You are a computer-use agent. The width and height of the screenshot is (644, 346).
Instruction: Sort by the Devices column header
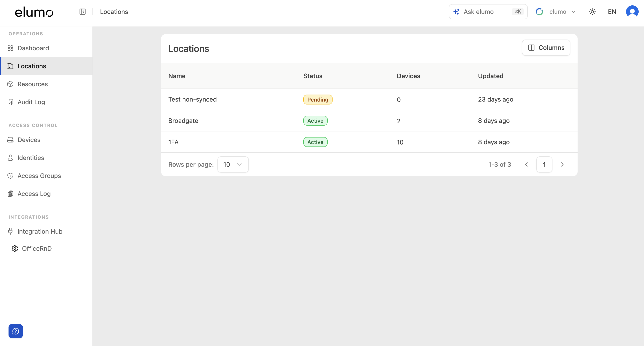click(408, 76)
